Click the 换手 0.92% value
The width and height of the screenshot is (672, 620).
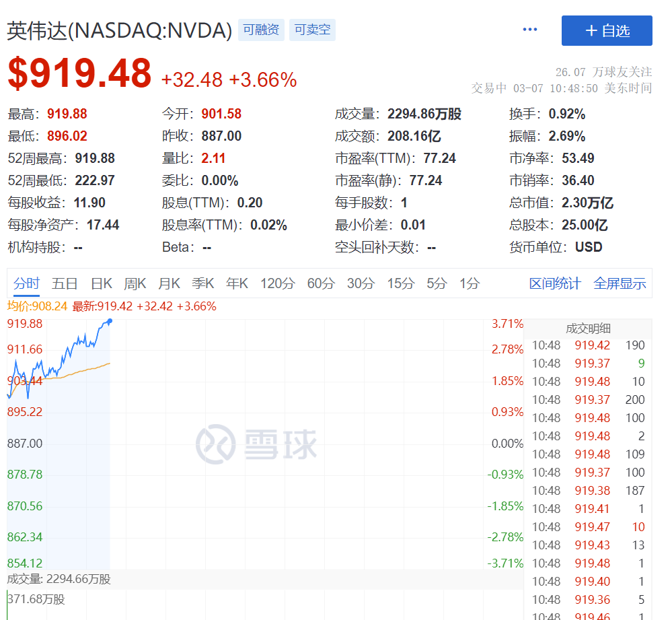(566, 114)
